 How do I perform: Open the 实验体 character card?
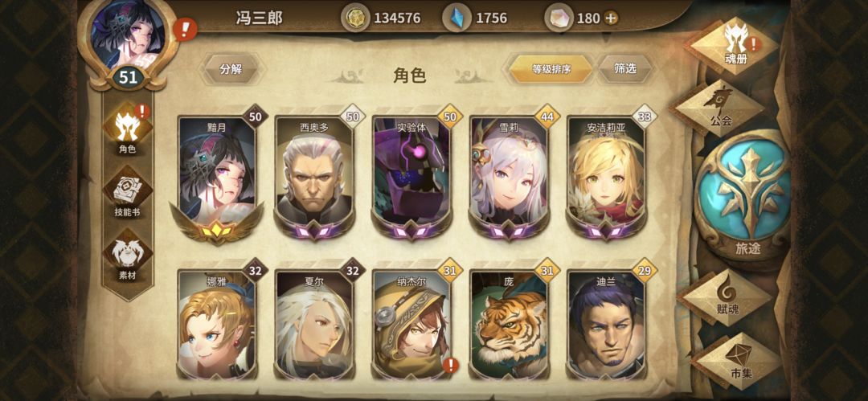tap(411, 178)
